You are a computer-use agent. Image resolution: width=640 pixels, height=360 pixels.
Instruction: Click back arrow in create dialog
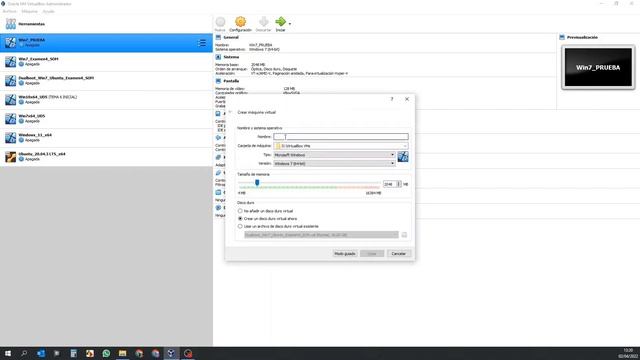pos(230,112)
